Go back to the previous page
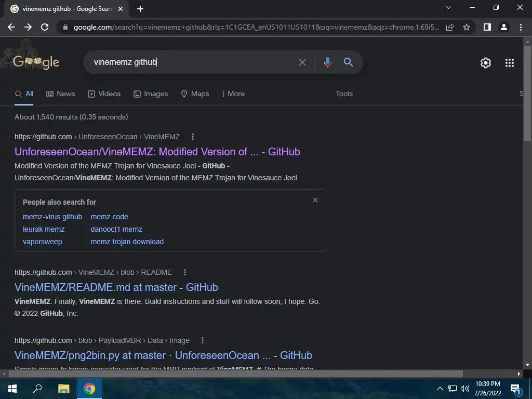This screenshot has width=532, height=399. click(x=11, y=27)
